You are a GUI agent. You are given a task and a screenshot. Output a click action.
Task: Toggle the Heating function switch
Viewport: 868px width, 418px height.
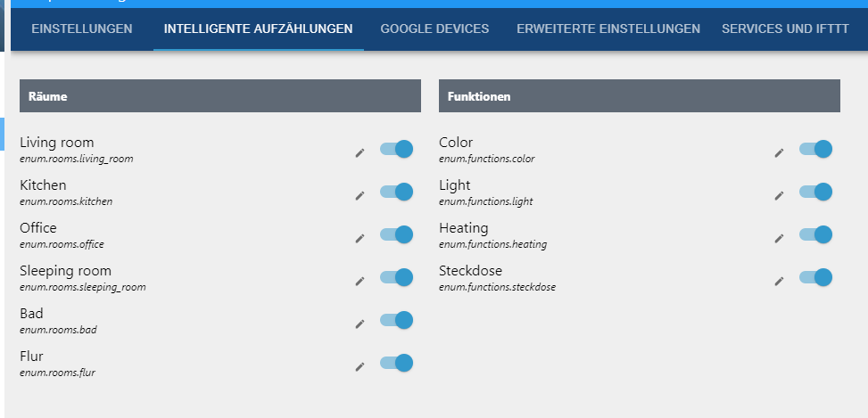point(815,234)
